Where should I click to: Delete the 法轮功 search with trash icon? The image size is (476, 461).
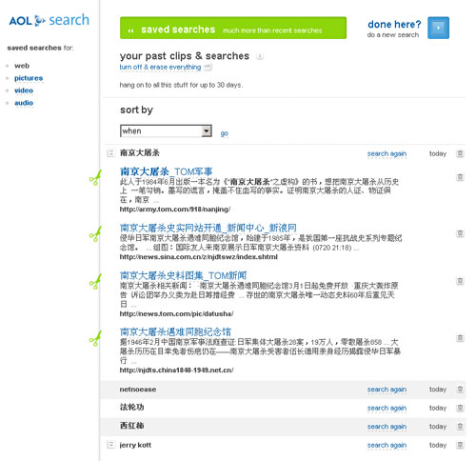460,408
